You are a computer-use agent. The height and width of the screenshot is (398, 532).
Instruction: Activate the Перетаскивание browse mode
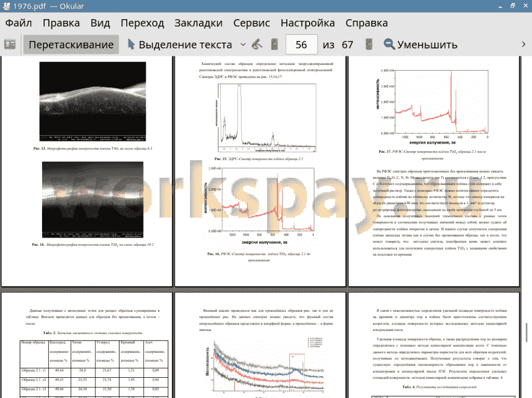[71, 45]
